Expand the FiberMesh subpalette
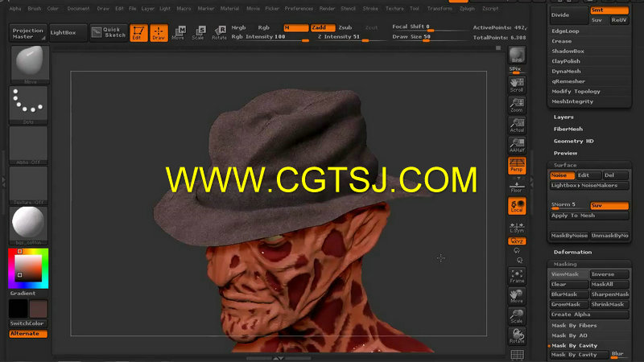 568,129
